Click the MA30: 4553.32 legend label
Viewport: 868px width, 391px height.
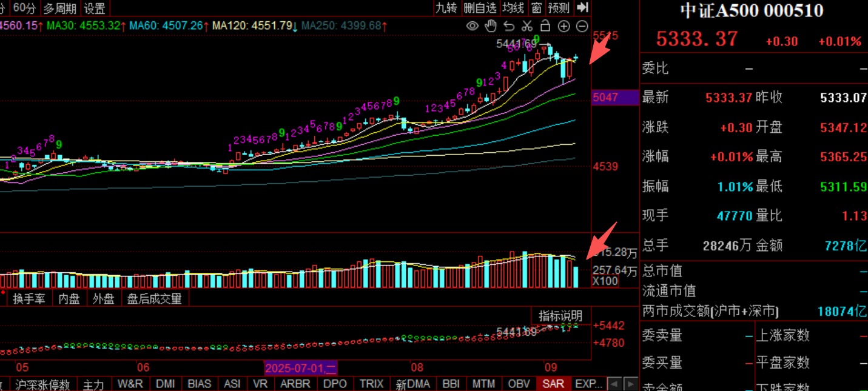[83, 26]
